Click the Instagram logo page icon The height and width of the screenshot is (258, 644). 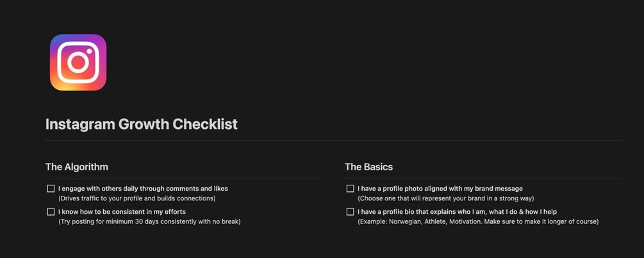(x=78, y=62)
